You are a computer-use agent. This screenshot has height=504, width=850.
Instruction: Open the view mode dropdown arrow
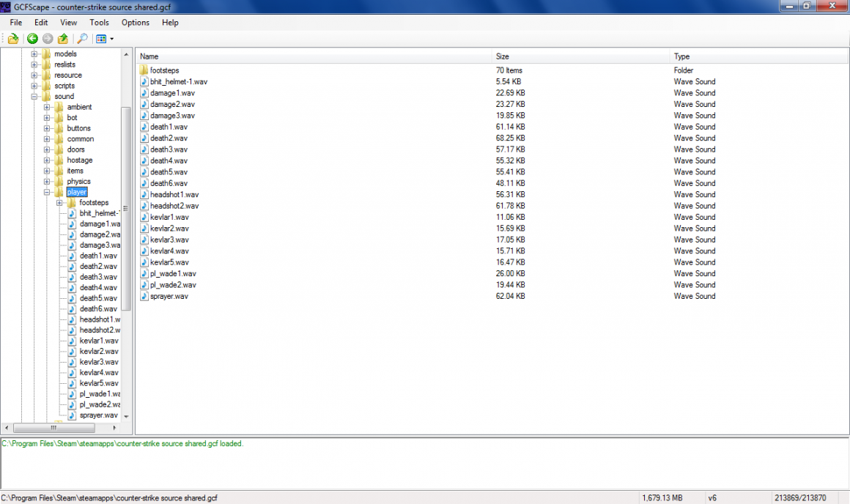111,39
